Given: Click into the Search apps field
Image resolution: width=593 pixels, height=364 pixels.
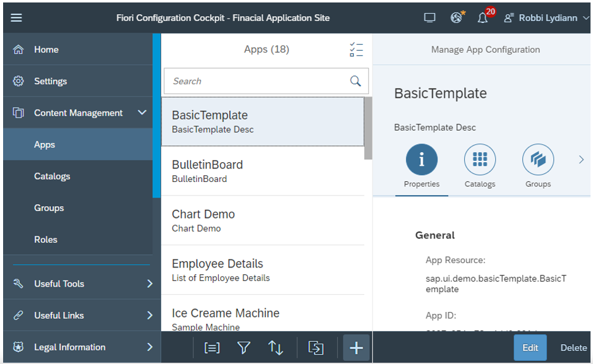Looking at the screenshot, I should pos(266,81).
